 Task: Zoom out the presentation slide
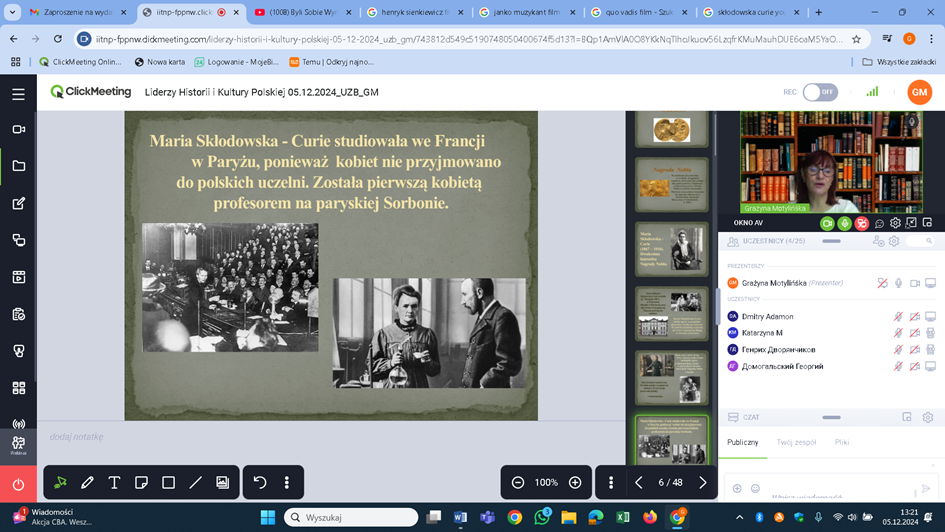[x=518, y=483]
